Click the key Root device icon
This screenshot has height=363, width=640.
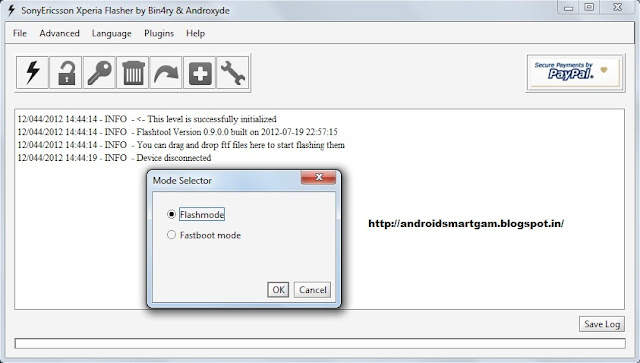(99, 72)
